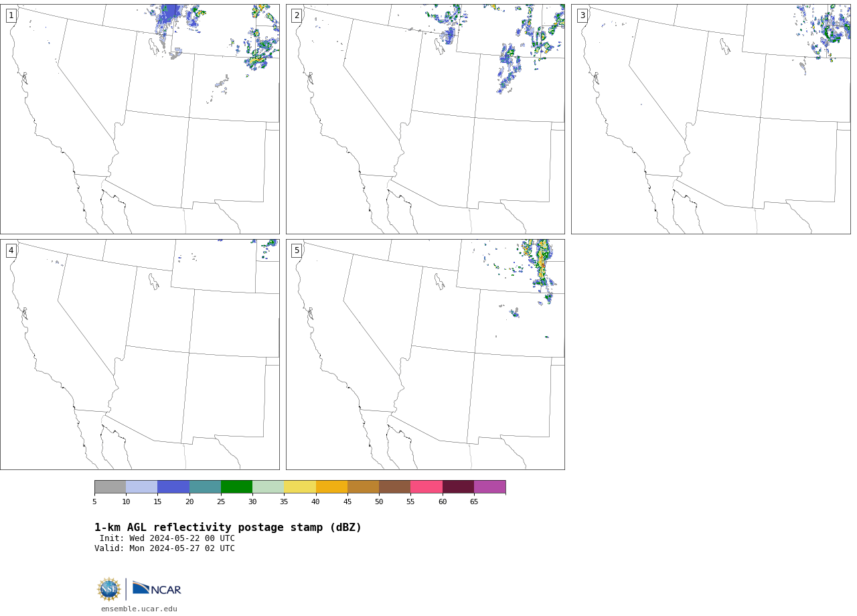Click colorbar tick label 65
The height and width of the screenshot is (616, 857).
[474, 502]
